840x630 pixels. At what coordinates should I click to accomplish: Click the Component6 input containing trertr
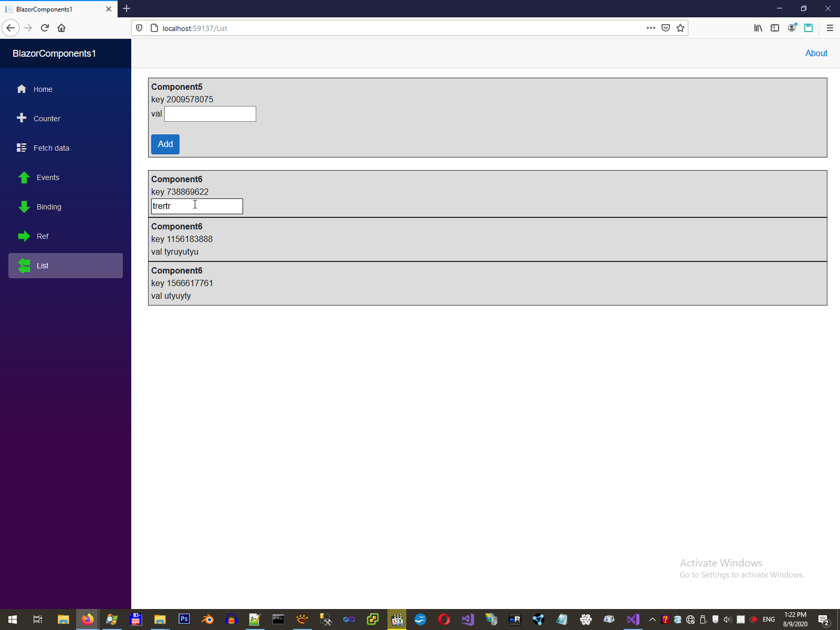[197, 206]
